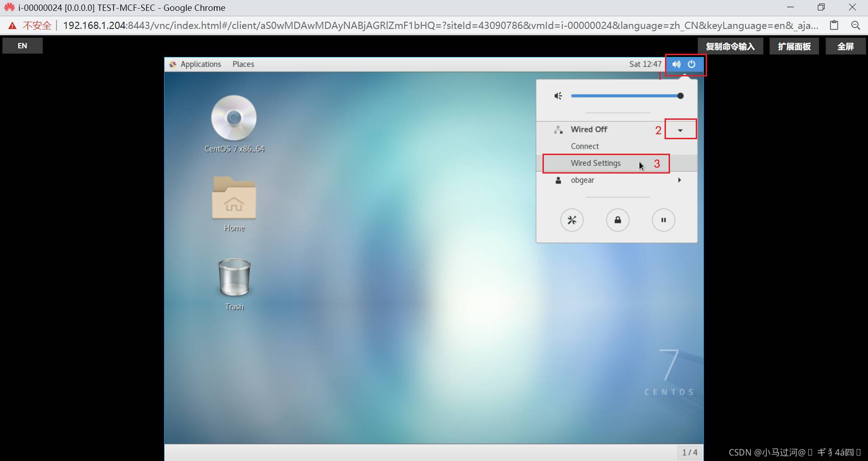Click Connect under Wired Off
The height and width of the screenshot is (461, 868).
(585, 146)
